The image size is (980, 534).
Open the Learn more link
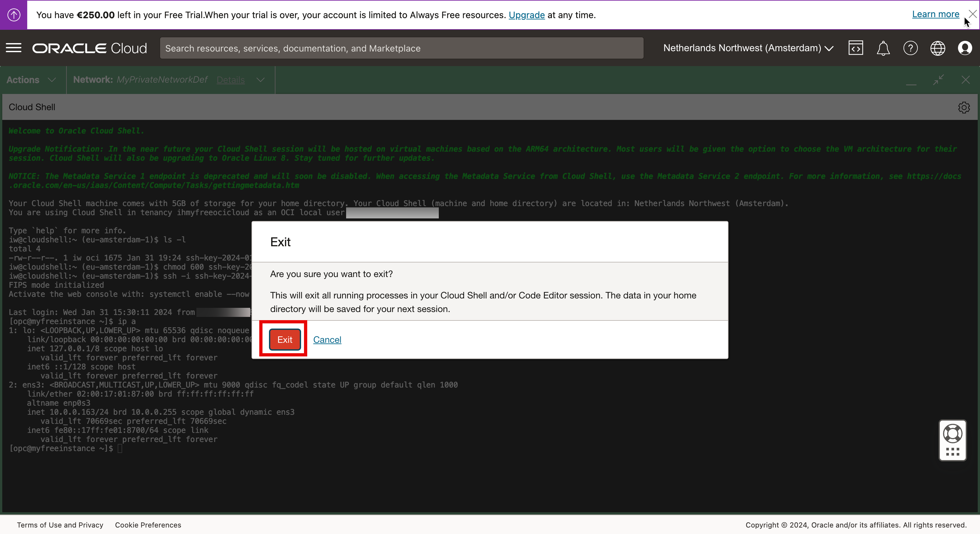click(936, 14)
